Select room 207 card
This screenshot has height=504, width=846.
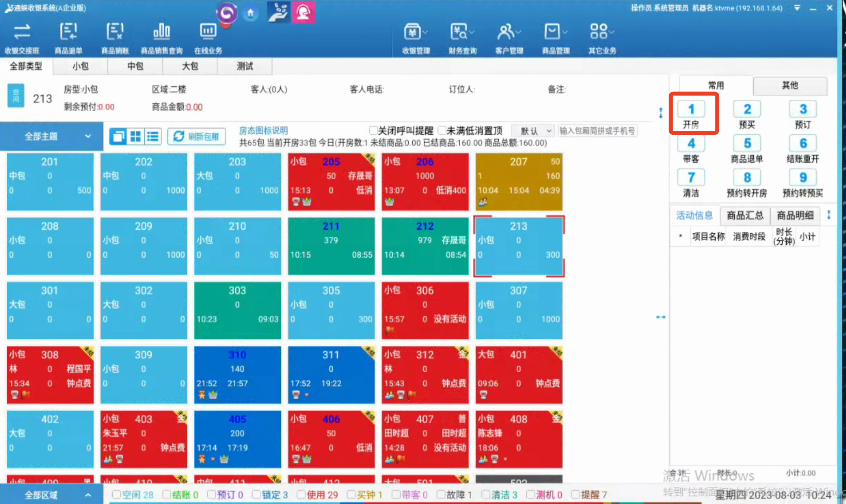point(519,182)
